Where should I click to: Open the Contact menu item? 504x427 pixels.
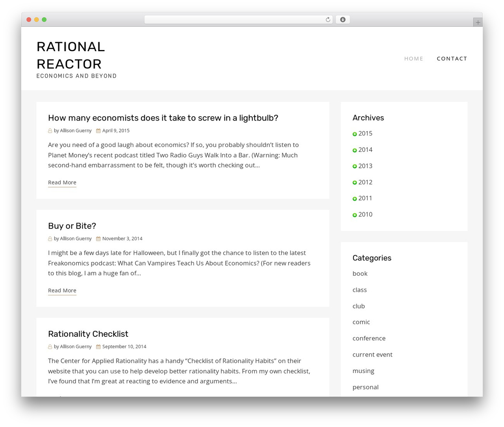pyautogui.click(x=452, y=58)
